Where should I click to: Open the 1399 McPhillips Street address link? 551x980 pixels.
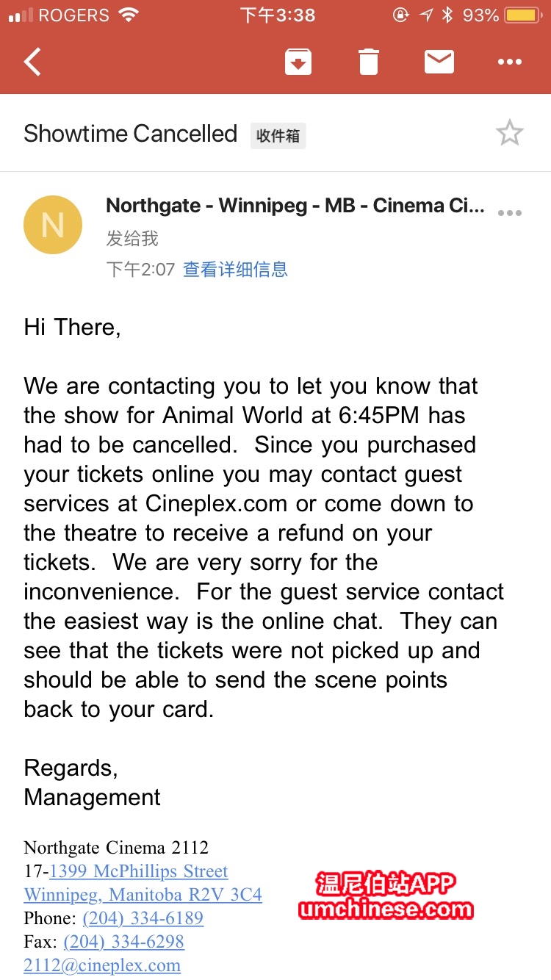click(138, 871)
